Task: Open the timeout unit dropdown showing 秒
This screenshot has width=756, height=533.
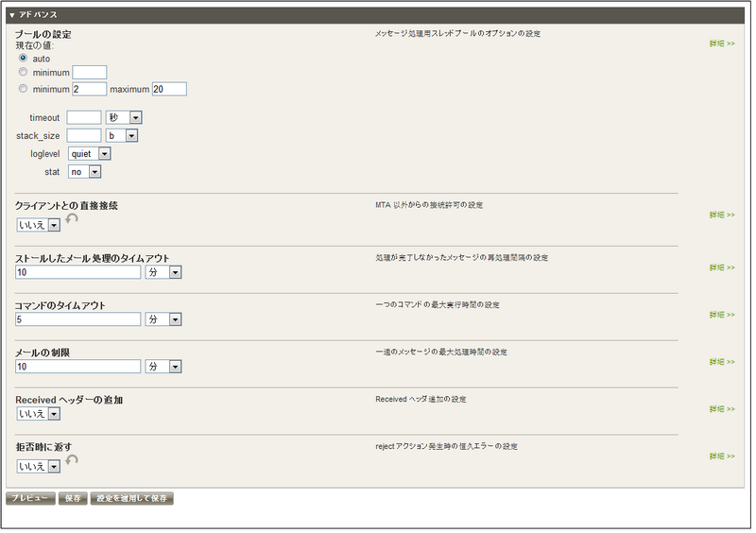Action: point(124,118)
